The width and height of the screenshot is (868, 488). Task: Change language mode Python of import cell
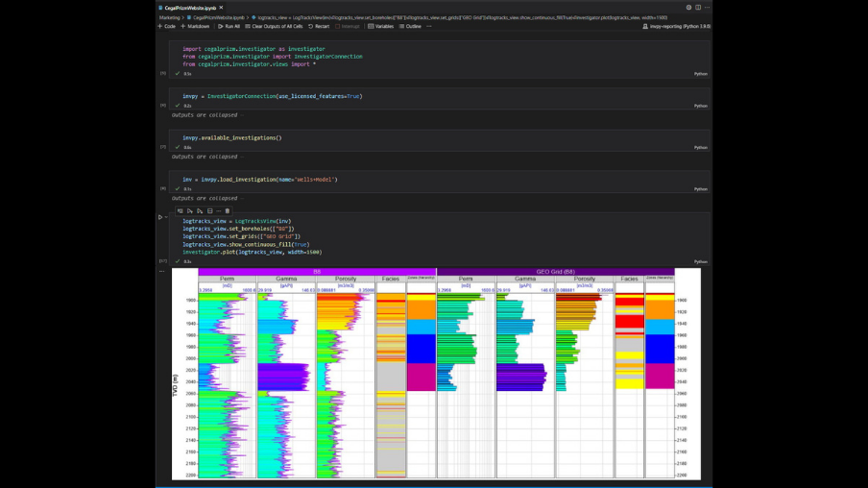click(701, 74)
